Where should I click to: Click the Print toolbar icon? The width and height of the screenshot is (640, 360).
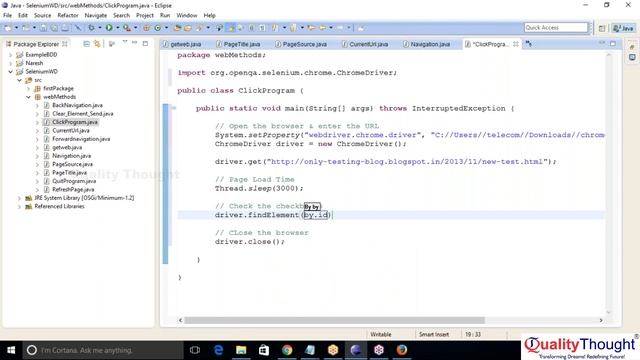[65, 28]
